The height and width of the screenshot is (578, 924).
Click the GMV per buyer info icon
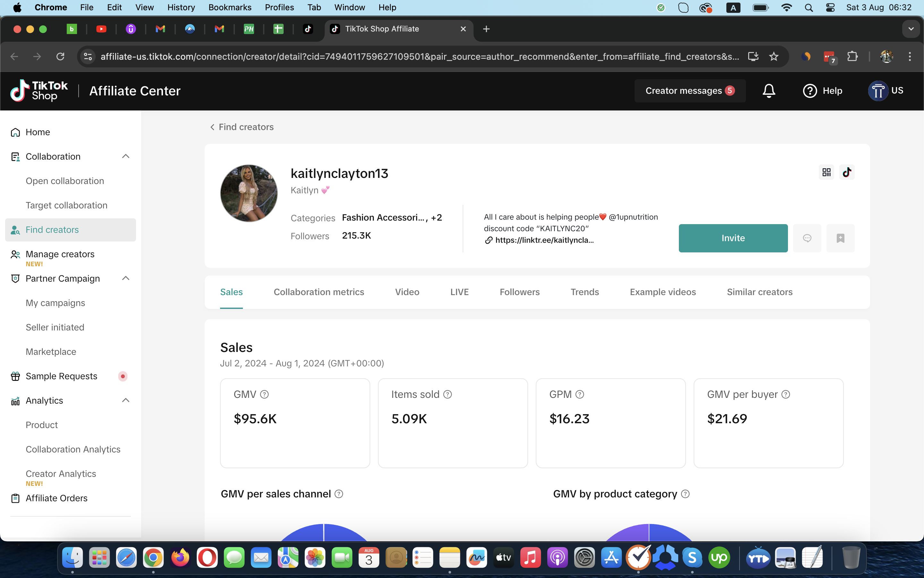pos(785,394)
